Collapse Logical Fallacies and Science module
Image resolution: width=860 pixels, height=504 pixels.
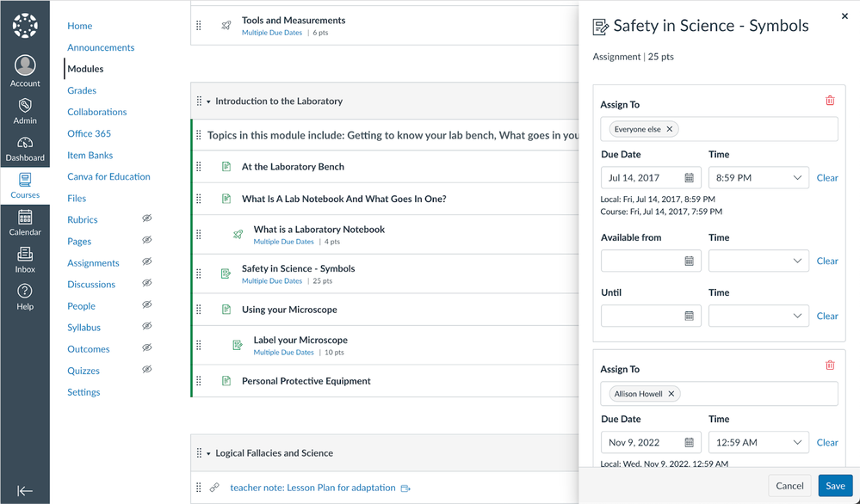pos(208,453)
